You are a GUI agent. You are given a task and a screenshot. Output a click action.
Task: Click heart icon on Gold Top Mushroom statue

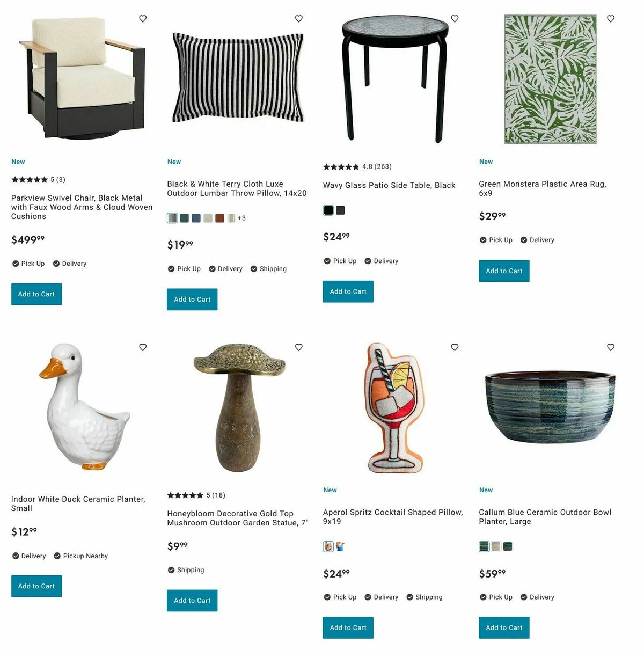click(299, 347)
